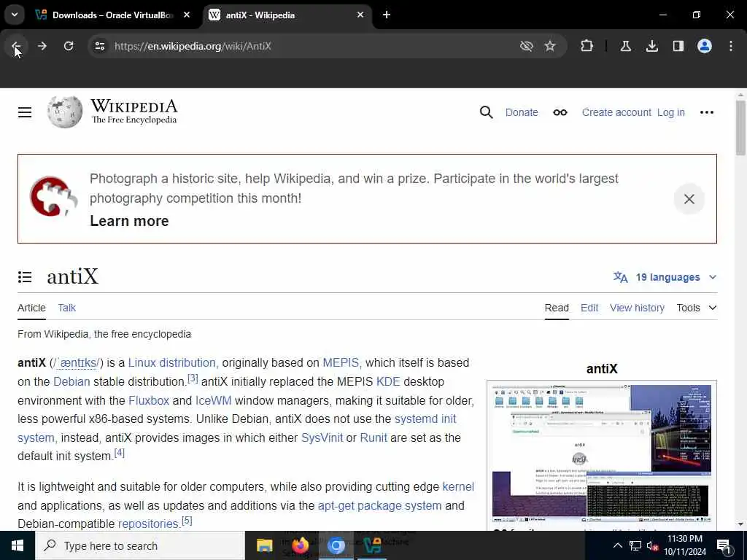Viewport: 747px width, 560px height.
Task: Switch to the Talk tab
Action: (x=66, y=308)
